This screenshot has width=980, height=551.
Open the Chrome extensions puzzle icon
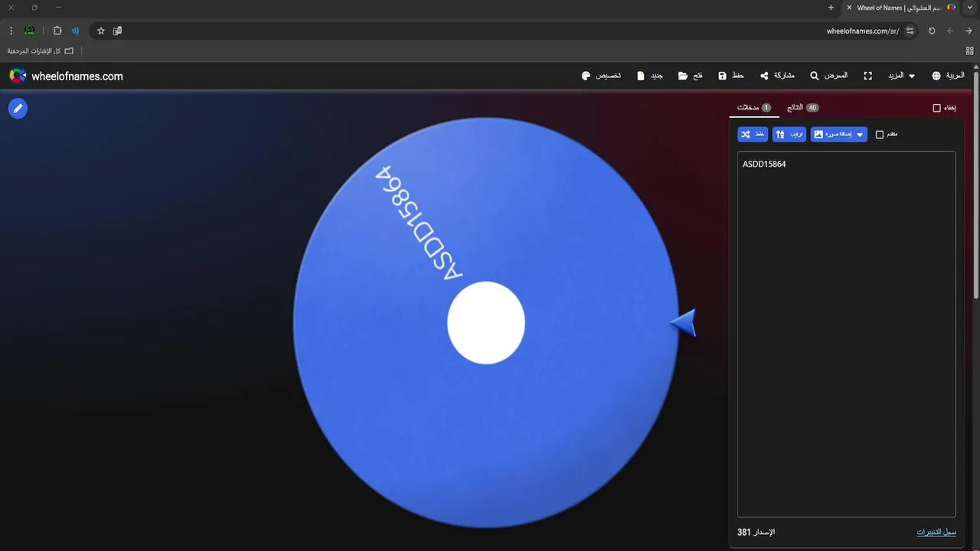pos(57,31)
